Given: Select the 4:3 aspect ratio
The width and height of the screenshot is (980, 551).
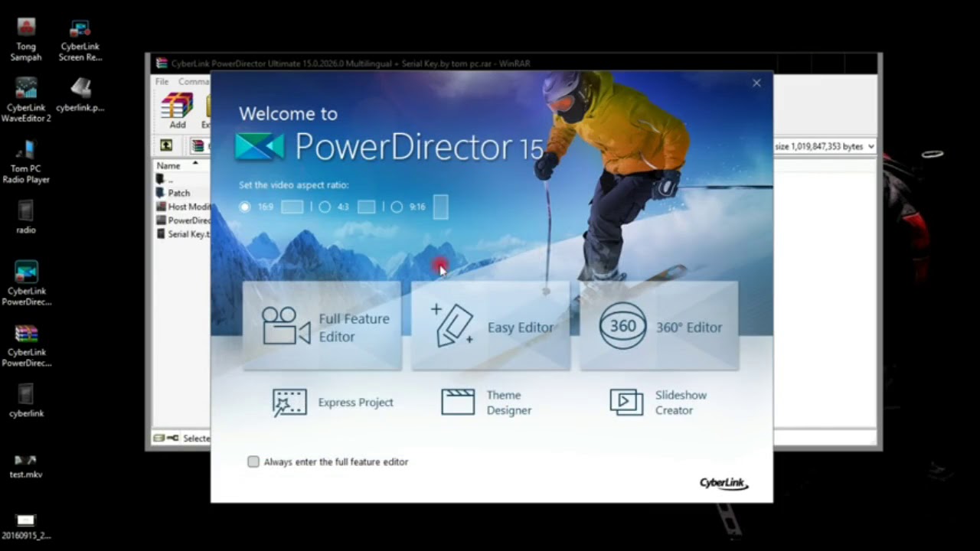Looking at the screenshot, I should 325,207.
